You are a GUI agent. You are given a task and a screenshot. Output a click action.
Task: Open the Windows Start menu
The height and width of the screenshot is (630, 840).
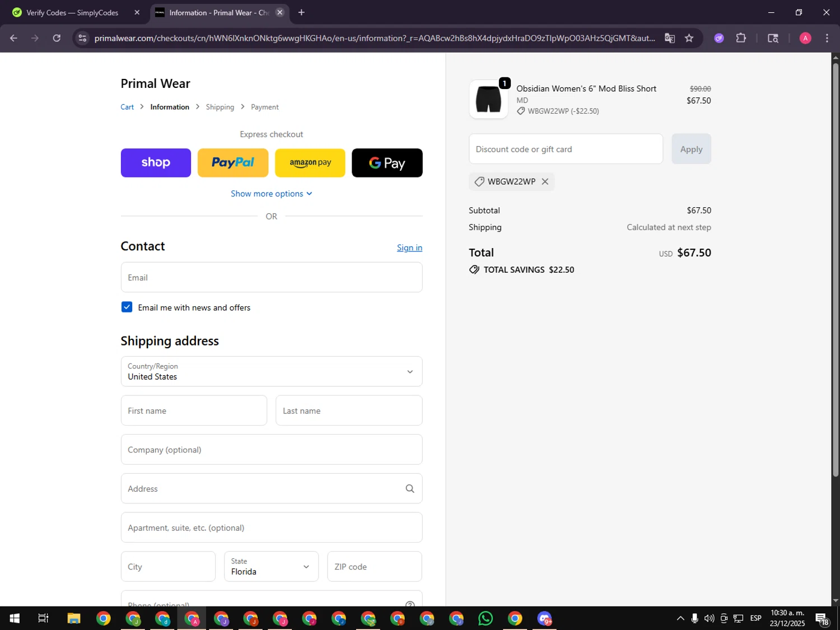click(x=15, y=618)
